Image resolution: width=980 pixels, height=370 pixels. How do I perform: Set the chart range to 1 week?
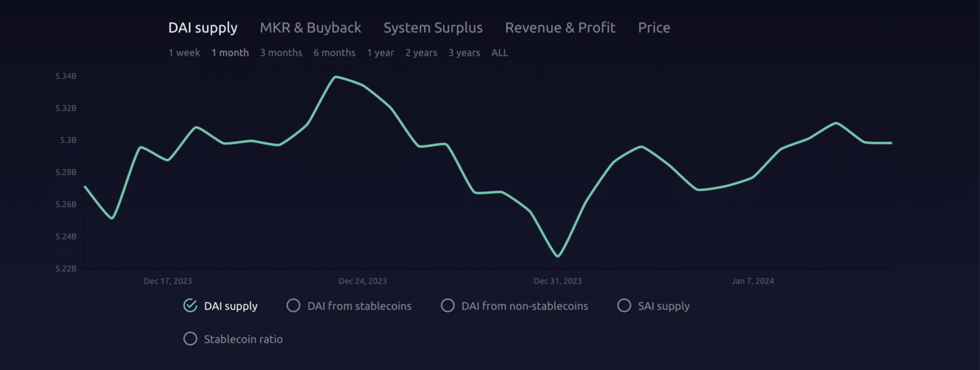click(x=184, y=52)
